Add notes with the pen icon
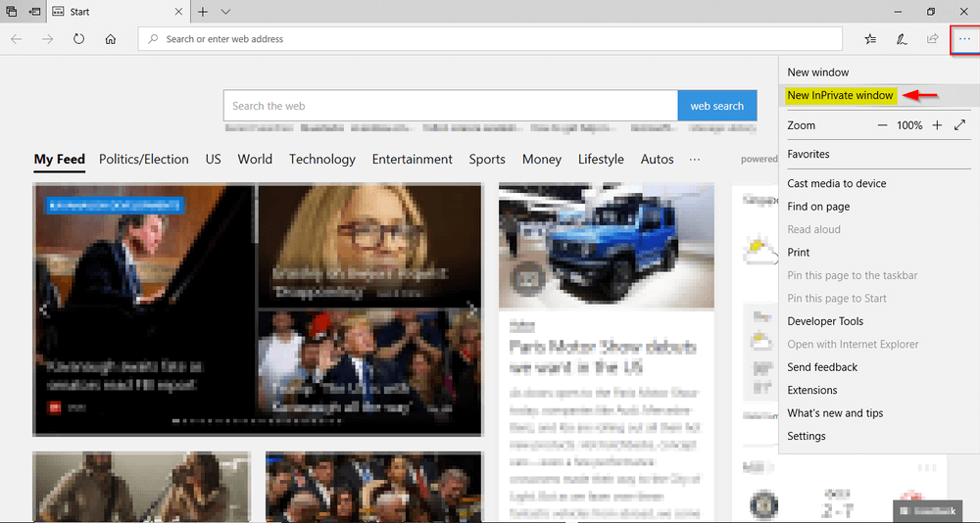980x523 pixels. tap(902, 39)
